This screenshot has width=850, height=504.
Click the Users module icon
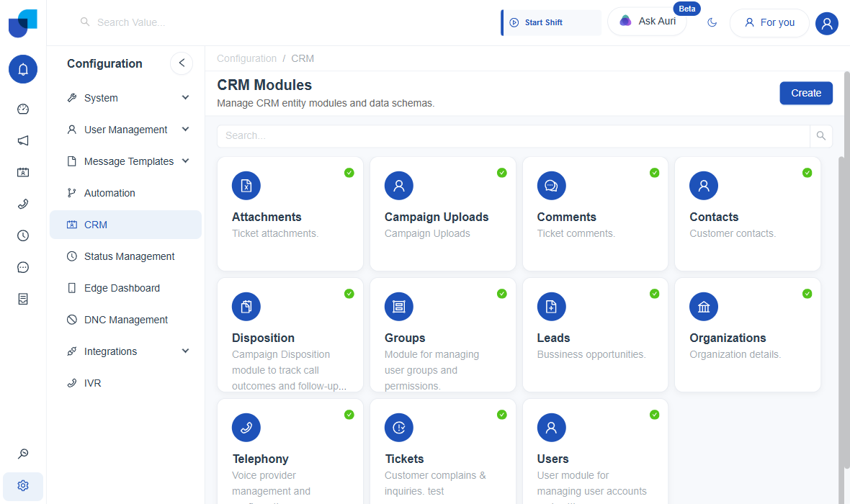[x=551, y=428]
